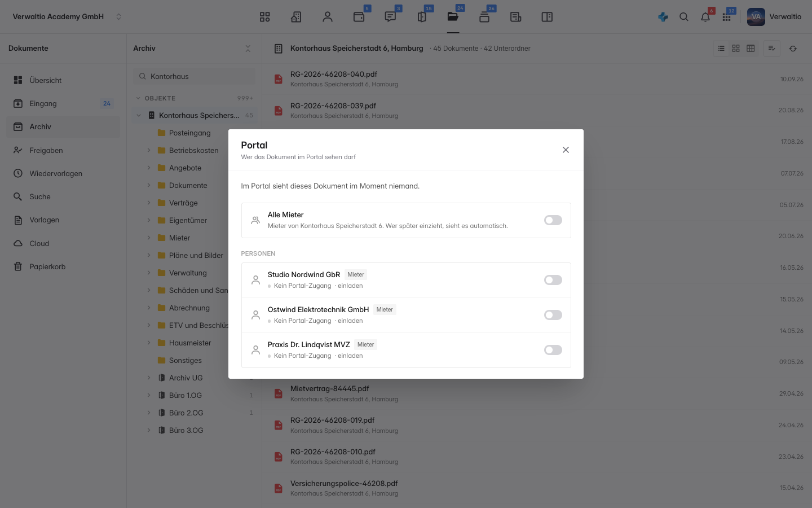Switch to tile grid view icon

pos(736,49)
